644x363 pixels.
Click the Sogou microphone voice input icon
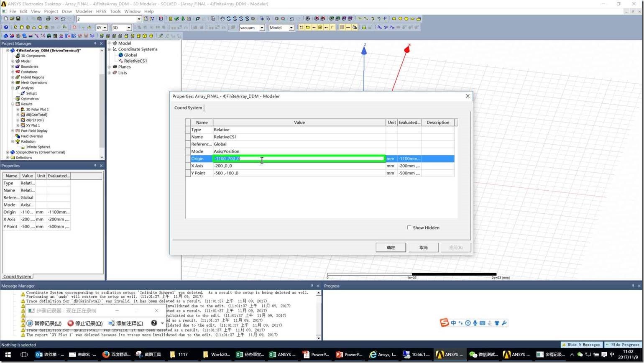(x=475, y=323)
